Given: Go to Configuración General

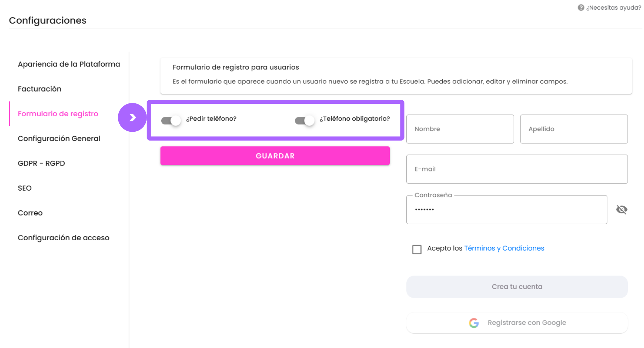Looking at the screenshot, I should pos(59,138).
